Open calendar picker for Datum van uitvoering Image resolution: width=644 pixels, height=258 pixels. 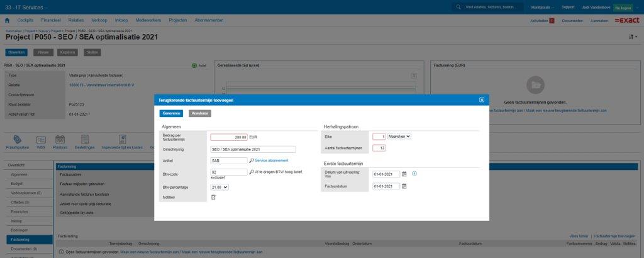pos(404,174)
